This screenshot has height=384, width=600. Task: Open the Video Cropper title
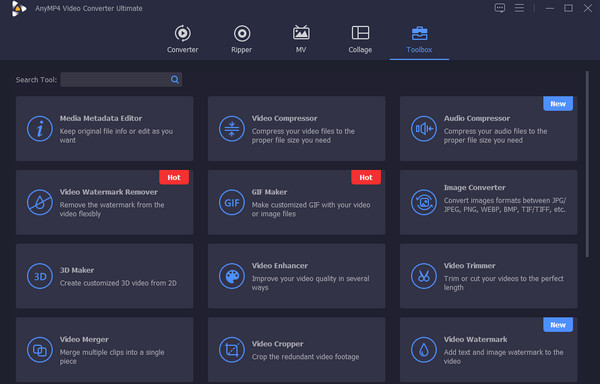click(x=277, y=344)
